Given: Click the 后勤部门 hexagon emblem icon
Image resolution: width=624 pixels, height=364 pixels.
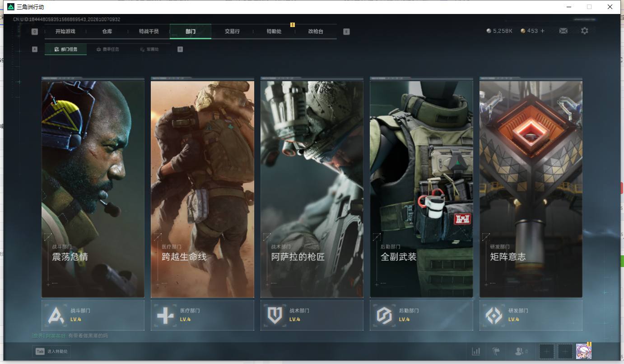Looking at the screenshot, I should [384, 315].
